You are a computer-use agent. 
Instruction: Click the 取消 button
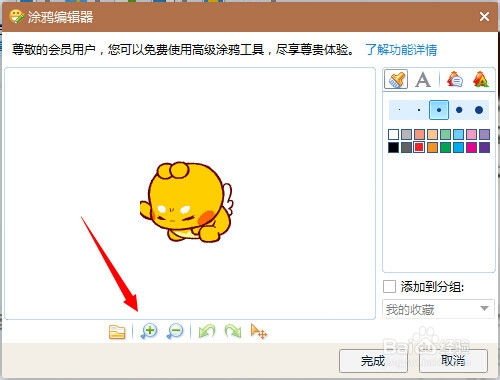(x=453, y=361)
